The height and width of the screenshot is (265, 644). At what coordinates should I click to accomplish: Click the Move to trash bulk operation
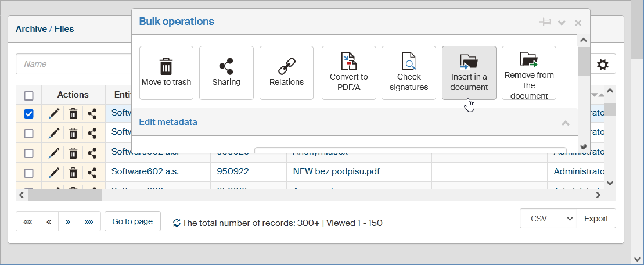coord(166,73)
